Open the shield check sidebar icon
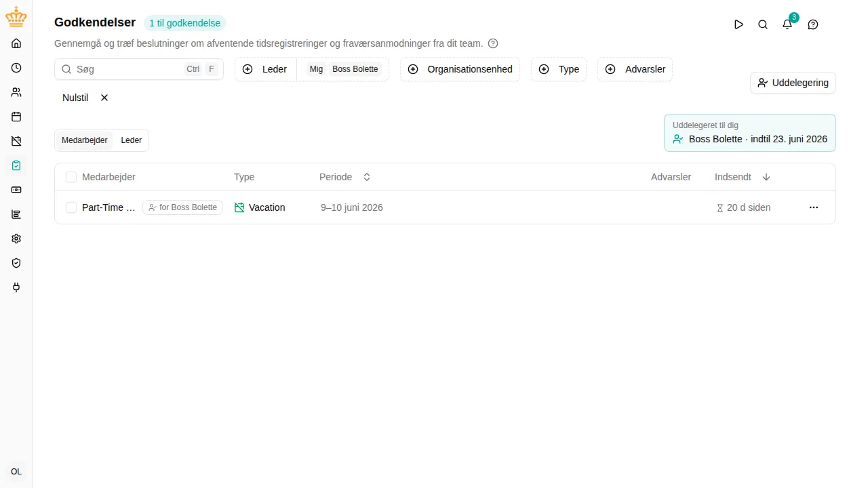This screenshot has width=868, height=488. click(x=16, y=263)
